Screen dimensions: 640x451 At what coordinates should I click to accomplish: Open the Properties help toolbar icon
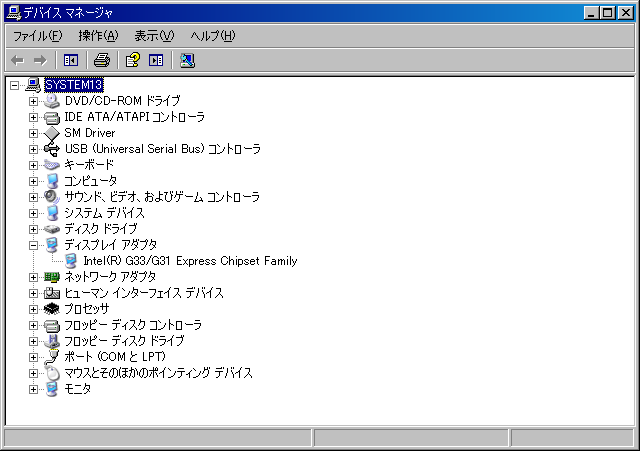[x=133, y=60]
